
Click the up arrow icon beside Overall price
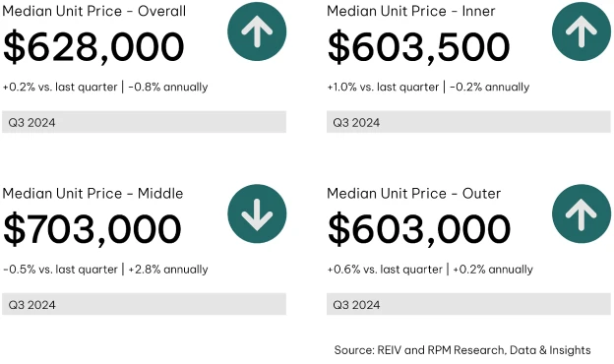point(257,31)
